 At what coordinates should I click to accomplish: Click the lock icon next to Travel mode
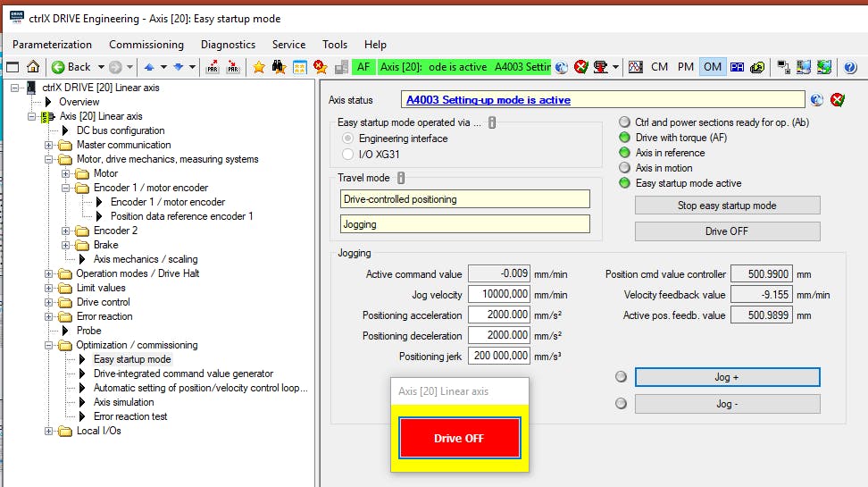point(401,178)
